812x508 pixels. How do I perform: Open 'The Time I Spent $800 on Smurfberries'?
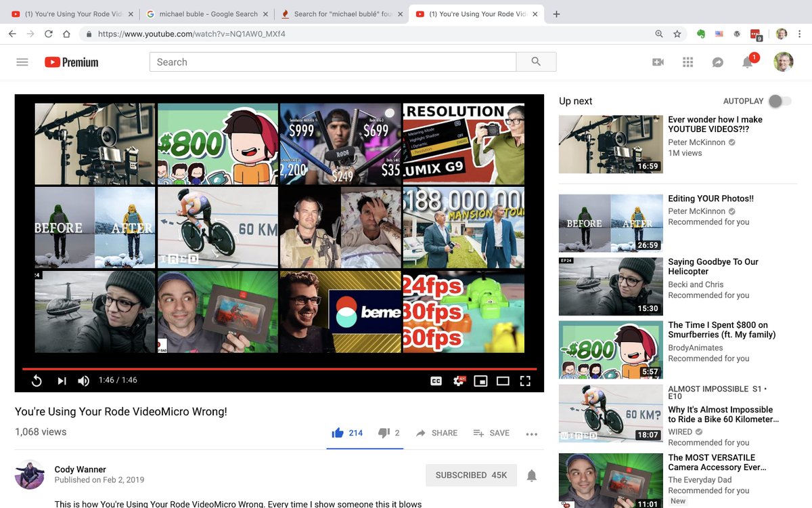pyautogui.click(x=722, y=330)
